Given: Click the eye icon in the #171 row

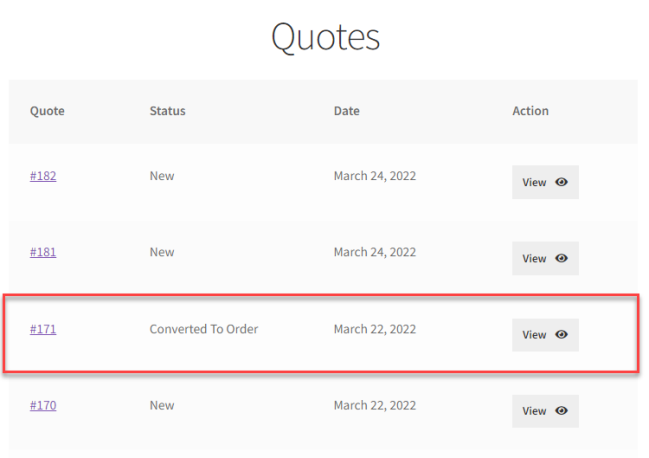Looking at the screenshot, I should (x=561, y=335).
